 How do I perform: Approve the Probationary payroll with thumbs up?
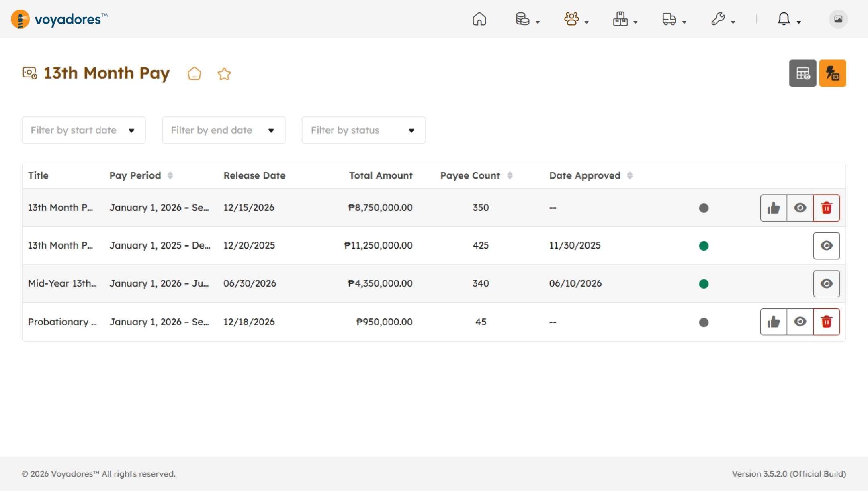pos(774,322)
